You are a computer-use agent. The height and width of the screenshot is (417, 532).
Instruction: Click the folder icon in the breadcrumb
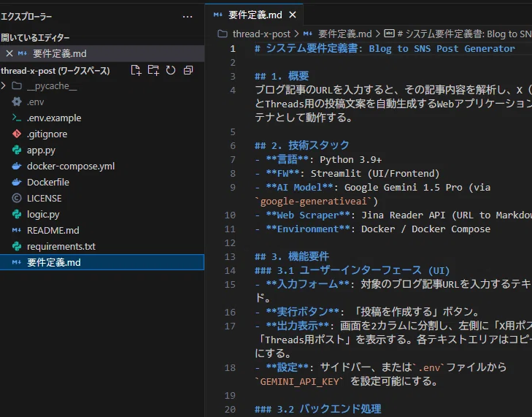pos(223,34)
